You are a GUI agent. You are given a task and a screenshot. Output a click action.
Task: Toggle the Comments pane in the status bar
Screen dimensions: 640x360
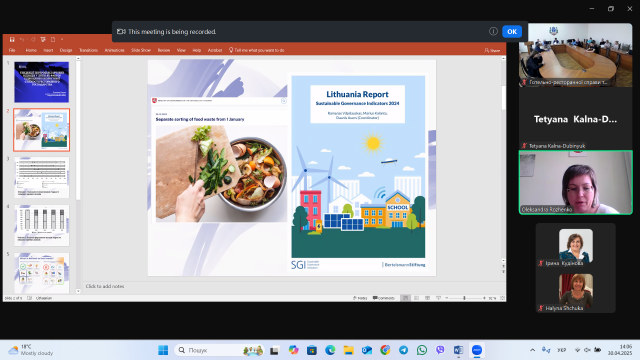tap(384, 298)
